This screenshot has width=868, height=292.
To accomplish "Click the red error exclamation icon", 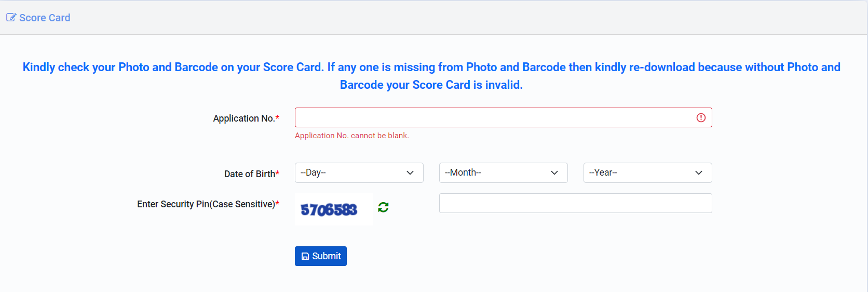I will click(701, 118).
